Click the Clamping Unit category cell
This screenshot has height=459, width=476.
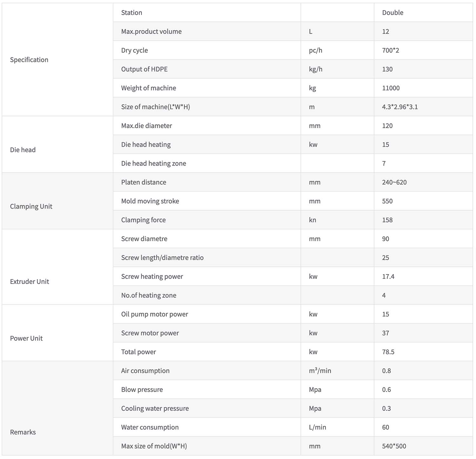point(57,201)
